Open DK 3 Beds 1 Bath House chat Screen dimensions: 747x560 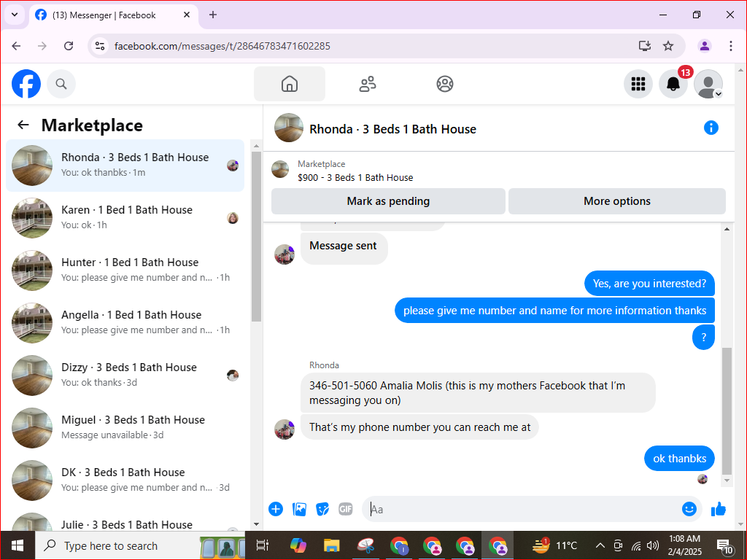[x=125, y=480]
